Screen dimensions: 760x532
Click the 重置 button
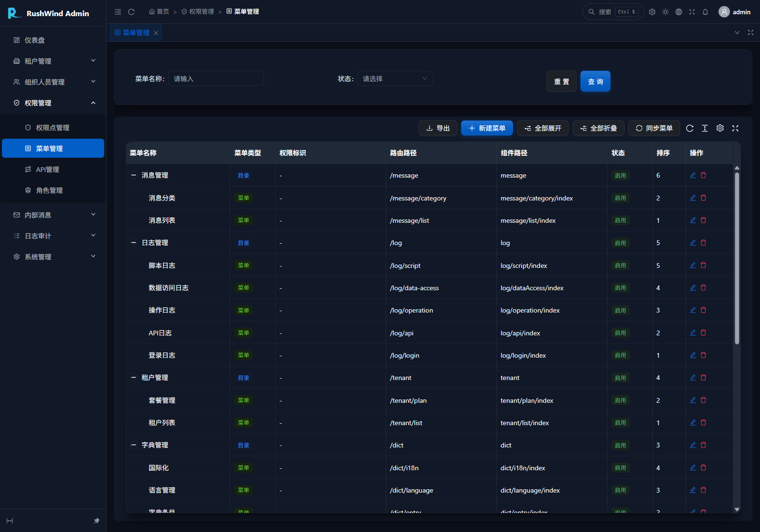(561, 81)
